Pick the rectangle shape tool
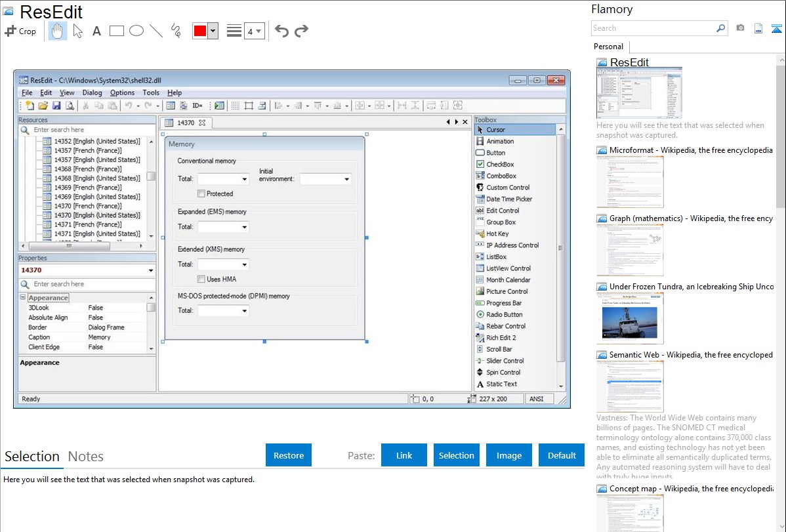The width and height of the screenshot is (786, 532). 117,31
